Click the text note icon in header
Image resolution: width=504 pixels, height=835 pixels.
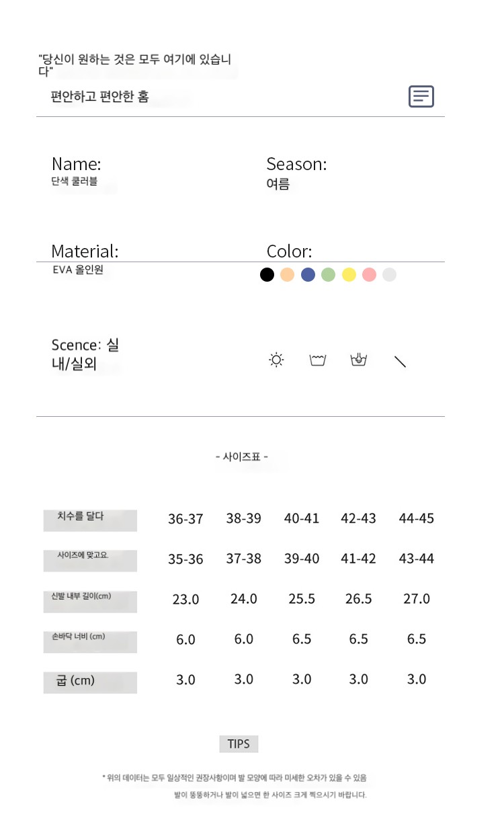[421, 97]
